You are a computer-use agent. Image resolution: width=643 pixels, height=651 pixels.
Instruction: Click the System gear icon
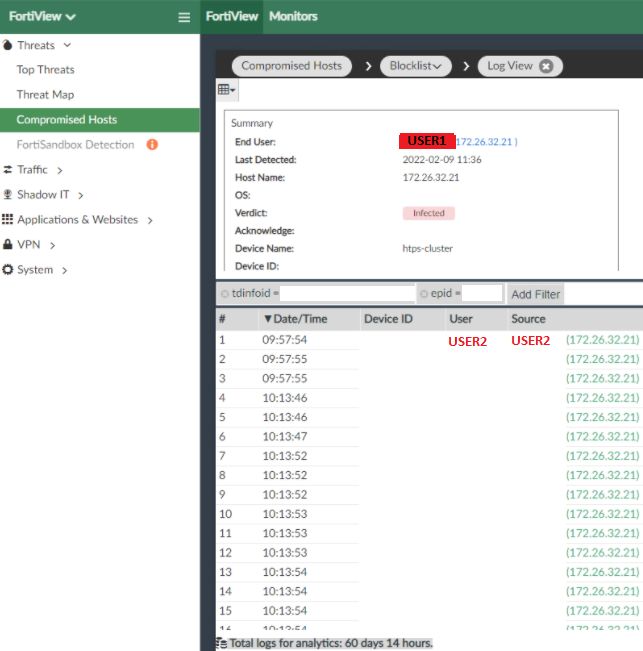(x=7, y=269)
